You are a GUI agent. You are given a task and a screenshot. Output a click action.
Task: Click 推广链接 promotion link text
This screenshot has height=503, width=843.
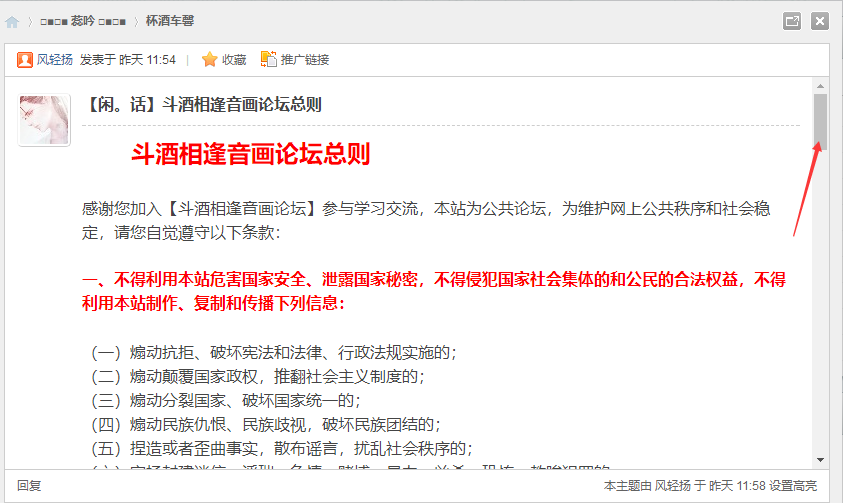[x=305, y=60]
